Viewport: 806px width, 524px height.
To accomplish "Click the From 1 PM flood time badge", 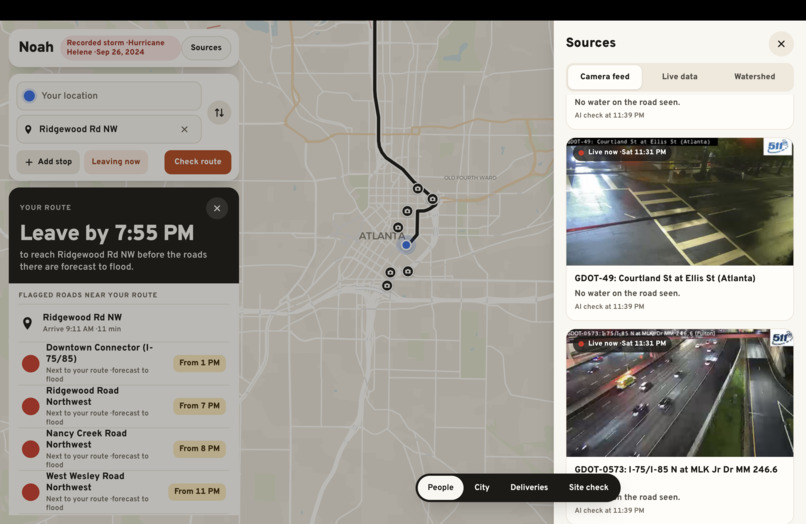I will (199, 363).
